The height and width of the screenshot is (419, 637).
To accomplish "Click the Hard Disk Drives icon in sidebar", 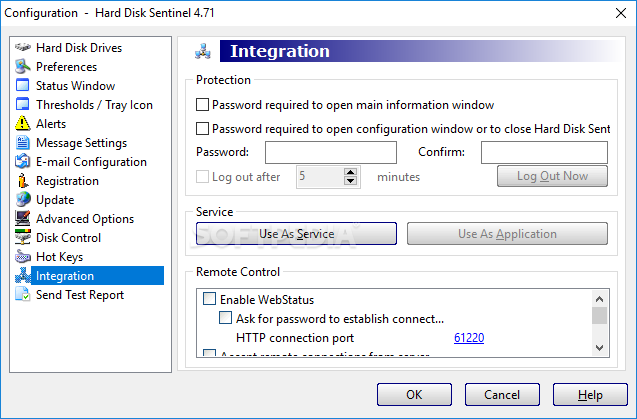I will tap(23, 47).
